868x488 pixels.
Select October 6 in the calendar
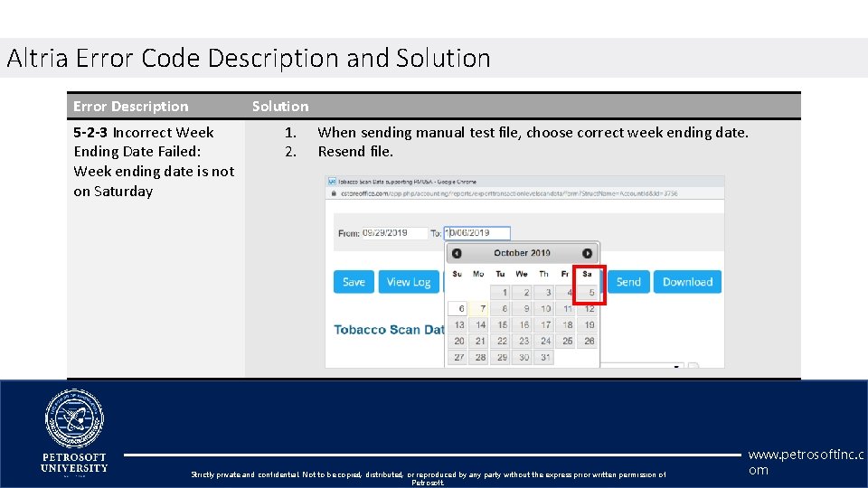pyautogui.click(x=458, y=309)
